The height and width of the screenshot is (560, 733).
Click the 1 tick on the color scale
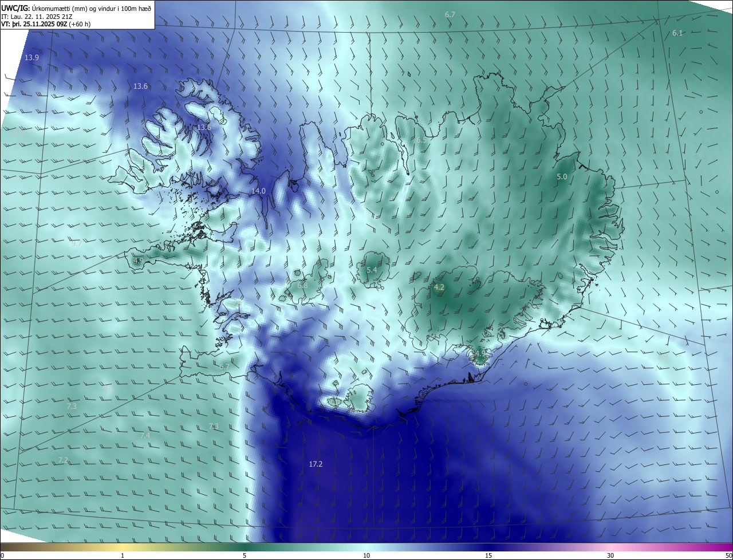click(123, 555)
